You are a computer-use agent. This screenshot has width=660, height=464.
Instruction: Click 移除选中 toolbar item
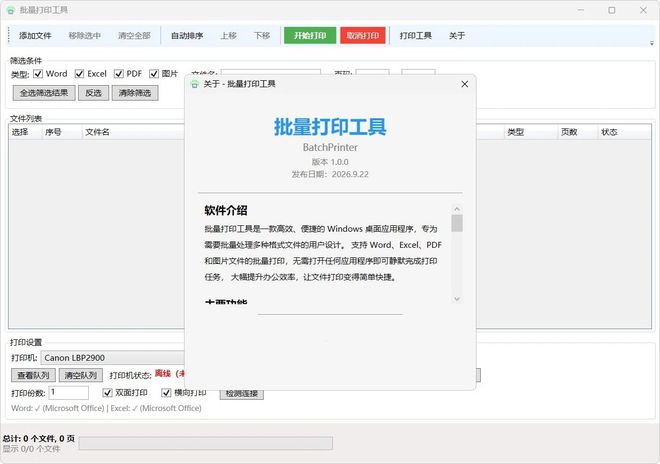(85, 36)
